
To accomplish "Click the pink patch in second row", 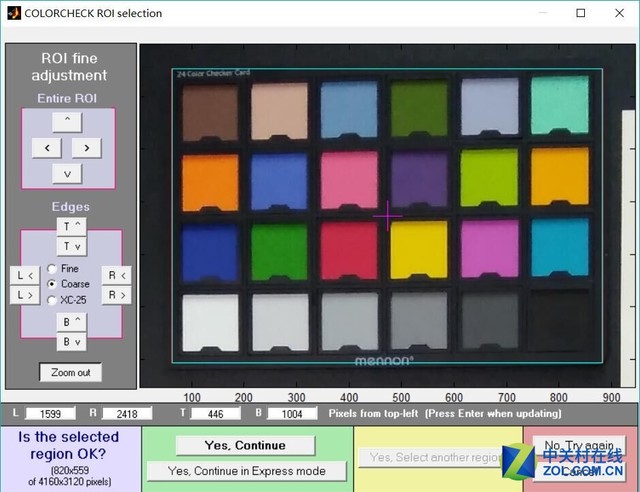I will tap(349, 180).
